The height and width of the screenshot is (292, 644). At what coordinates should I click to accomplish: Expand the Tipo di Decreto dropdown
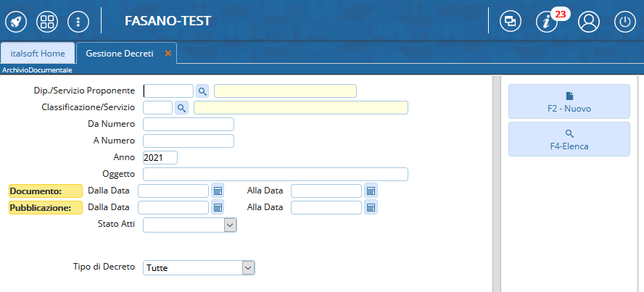tap(248, 268)
